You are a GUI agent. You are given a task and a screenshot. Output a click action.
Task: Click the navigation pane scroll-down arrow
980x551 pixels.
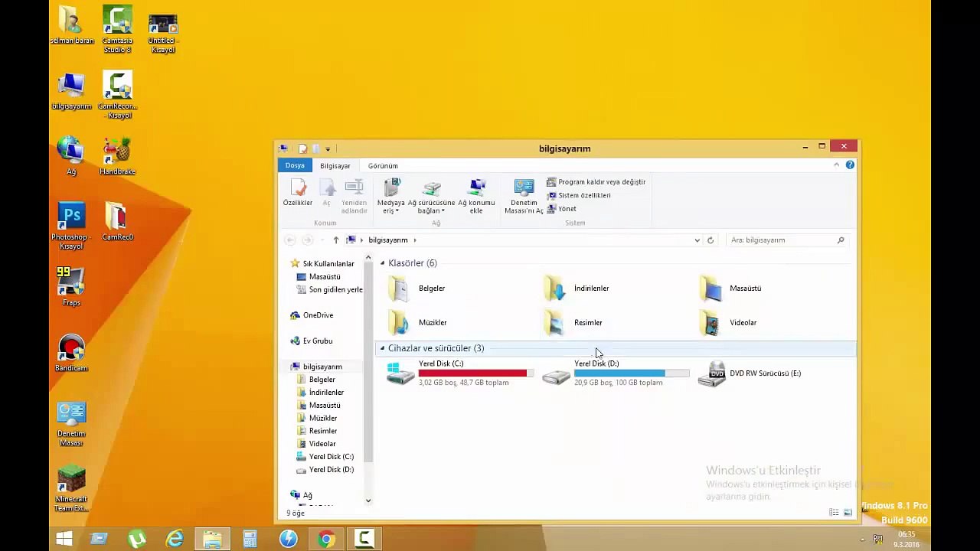point(368,500)
